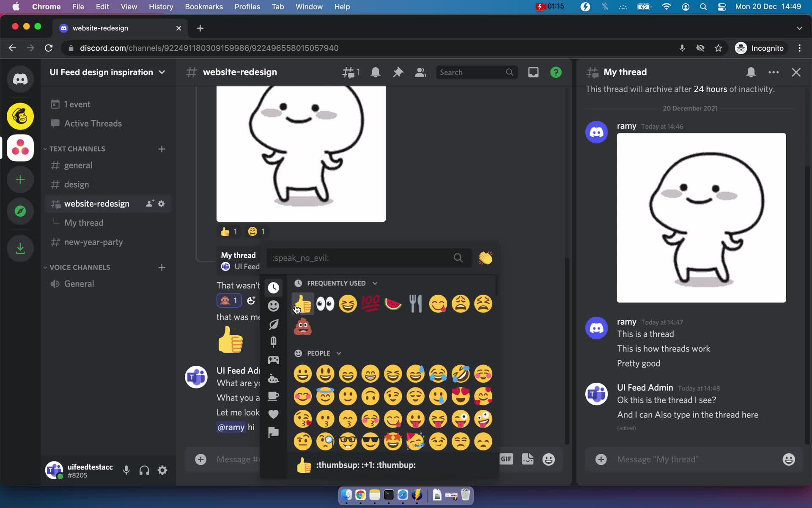
Task: Open pinned messages pin icon
Action: 398,72
